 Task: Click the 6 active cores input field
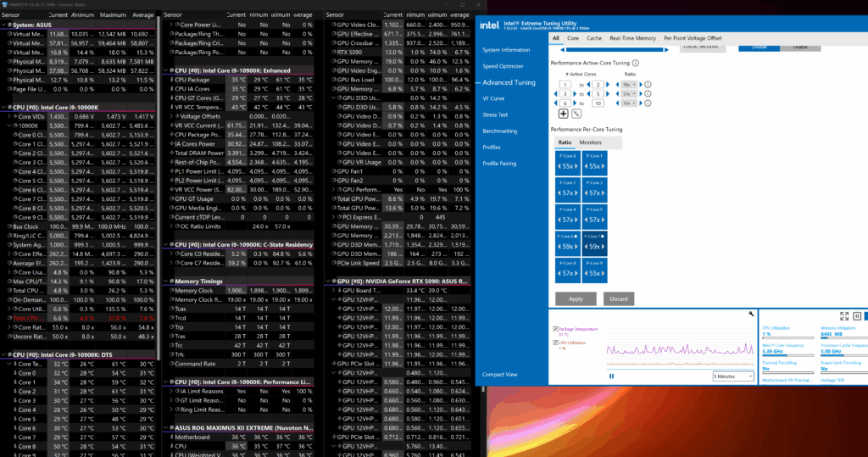point(565,103)
